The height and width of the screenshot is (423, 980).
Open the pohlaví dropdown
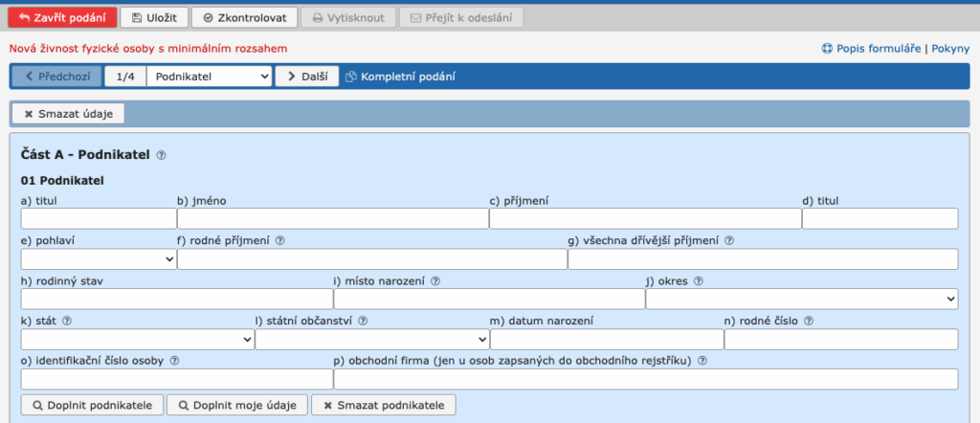click(x=99, y=259)
